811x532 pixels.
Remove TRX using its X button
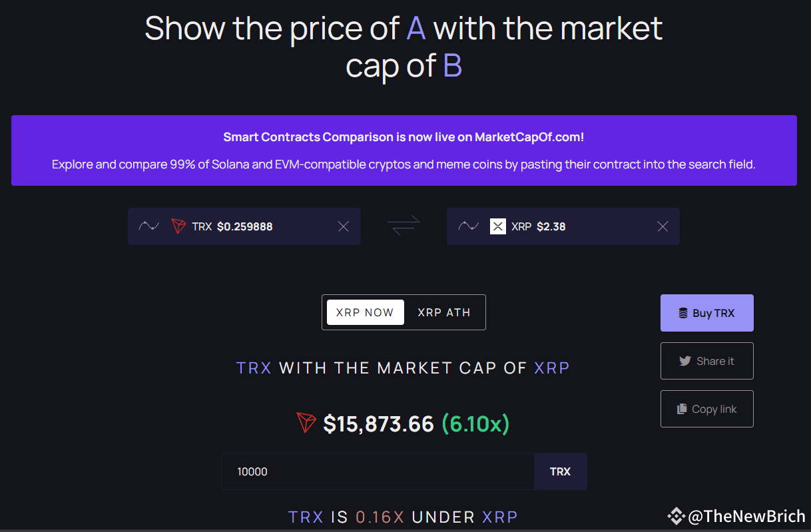point(343,226)
